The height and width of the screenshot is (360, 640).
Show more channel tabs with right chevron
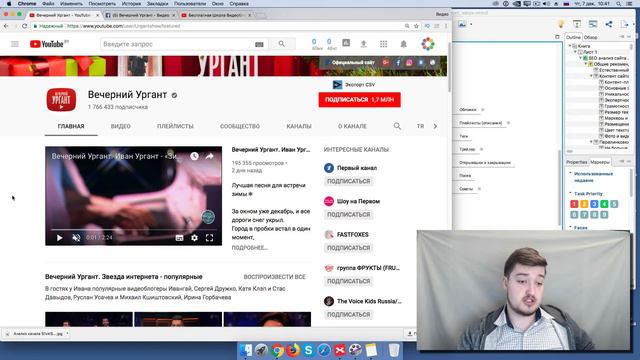435,126
